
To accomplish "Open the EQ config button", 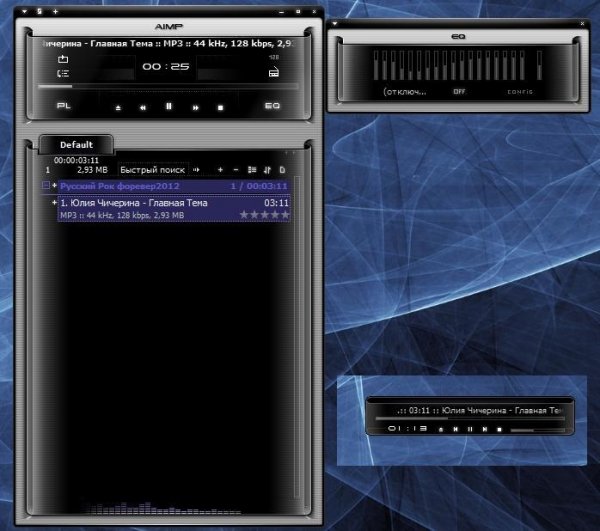I will pos(520,92).
